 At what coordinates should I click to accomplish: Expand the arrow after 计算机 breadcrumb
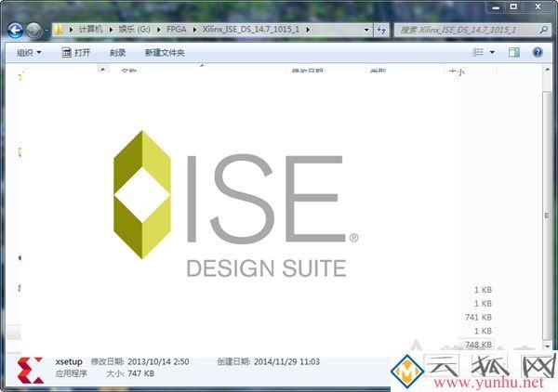[x=111, y=30]
